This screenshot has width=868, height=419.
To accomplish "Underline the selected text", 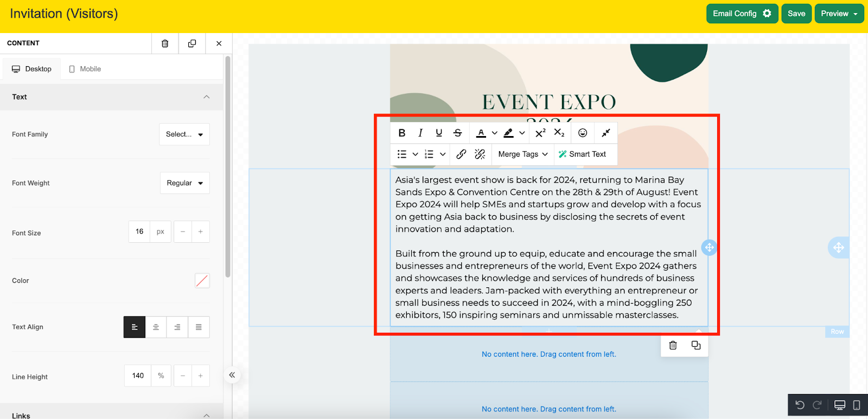I will pyautogui.click(x=439, y=133).
